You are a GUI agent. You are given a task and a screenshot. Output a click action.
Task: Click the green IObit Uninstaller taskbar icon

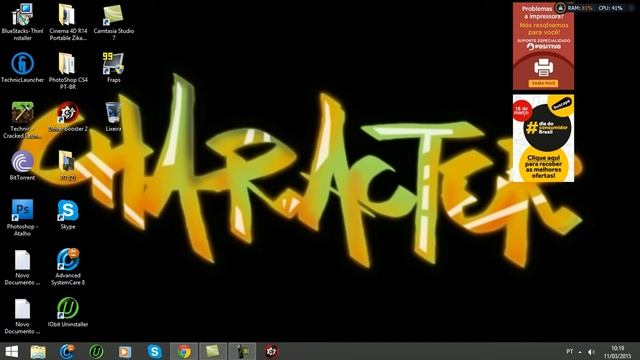[x=96, y=351]
